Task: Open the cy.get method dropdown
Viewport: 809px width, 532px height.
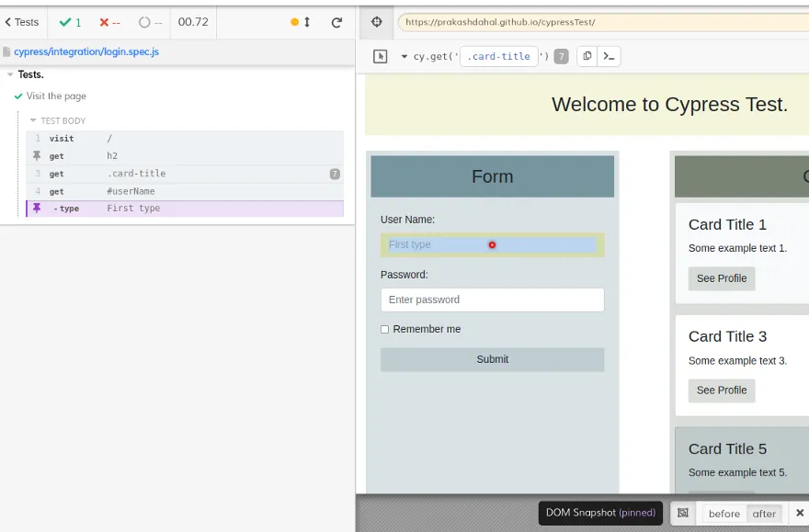Action: coord(404,56)
